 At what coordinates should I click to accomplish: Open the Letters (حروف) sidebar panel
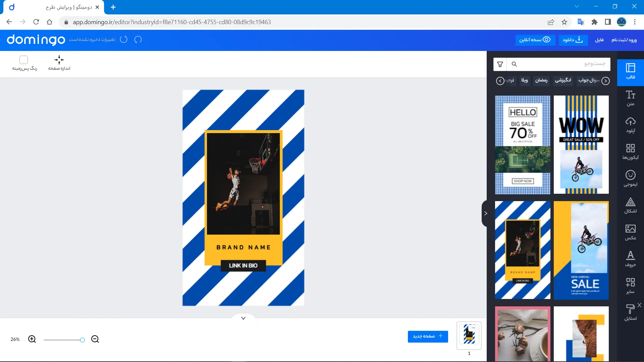(x=630, y=259)
